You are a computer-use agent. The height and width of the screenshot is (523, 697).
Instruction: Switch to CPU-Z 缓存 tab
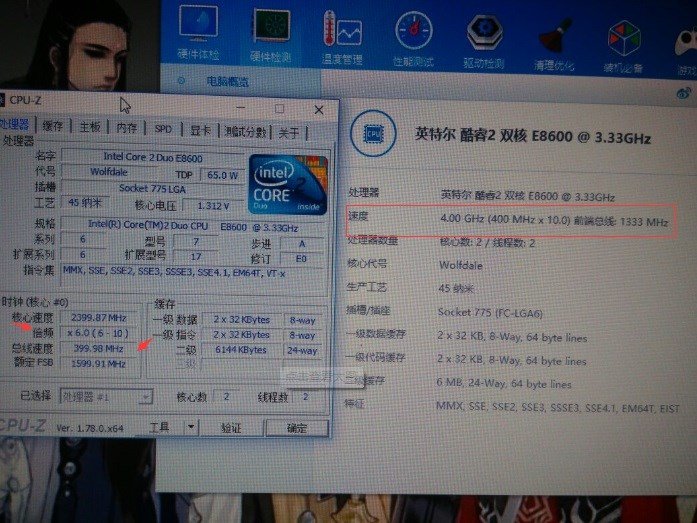click(x=52, y=126)
